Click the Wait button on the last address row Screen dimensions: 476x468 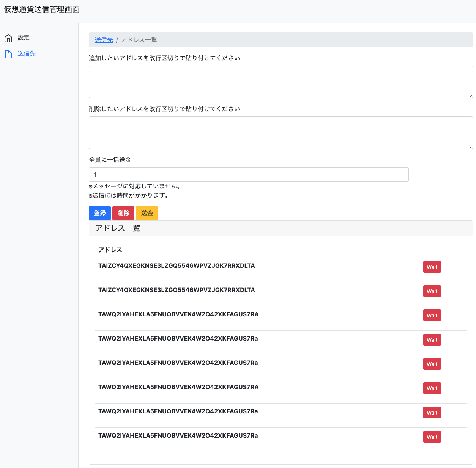[432, 437]
